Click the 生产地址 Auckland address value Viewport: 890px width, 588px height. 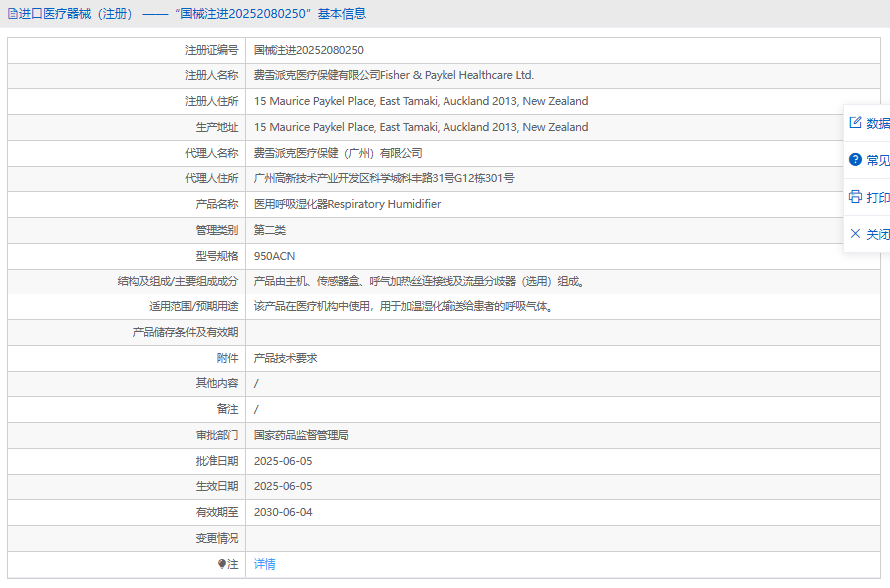pos(421,127)
